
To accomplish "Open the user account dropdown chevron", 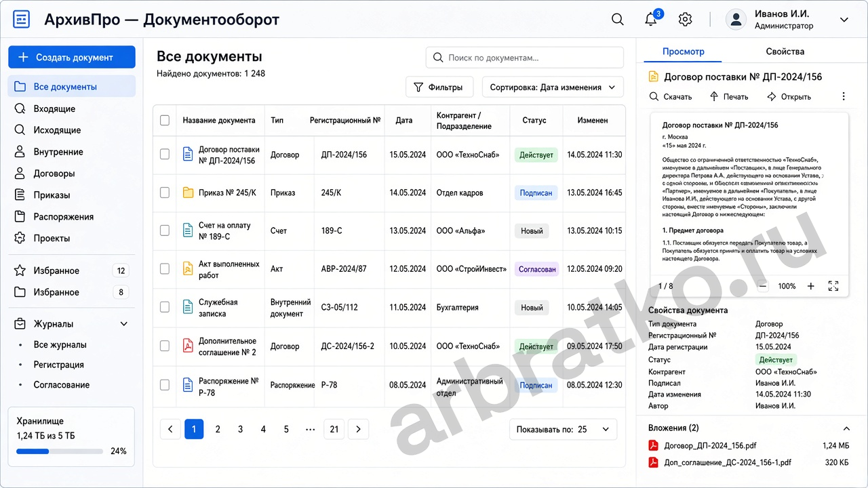I will (844, 20).
